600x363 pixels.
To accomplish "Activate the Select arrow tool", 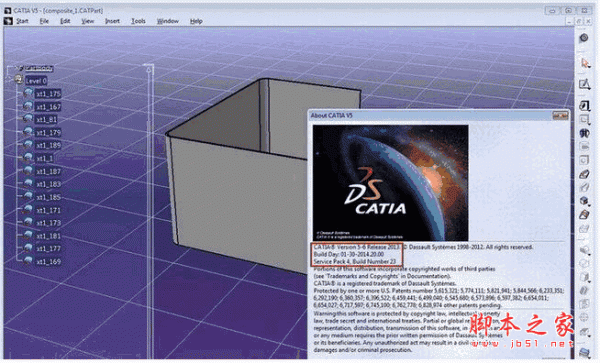I will (x=584, y=63).
